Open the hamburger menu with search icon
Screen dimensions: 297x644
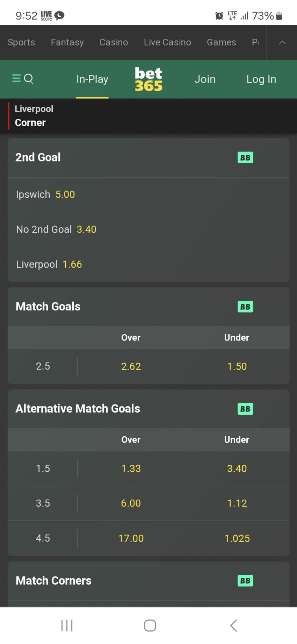(23, 79)
